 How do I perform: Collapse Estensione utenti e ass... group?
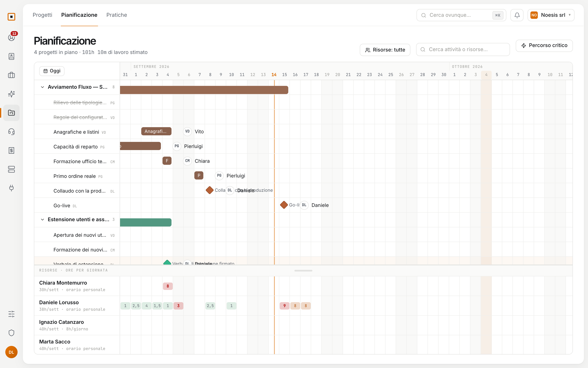(x=42, y=220)
